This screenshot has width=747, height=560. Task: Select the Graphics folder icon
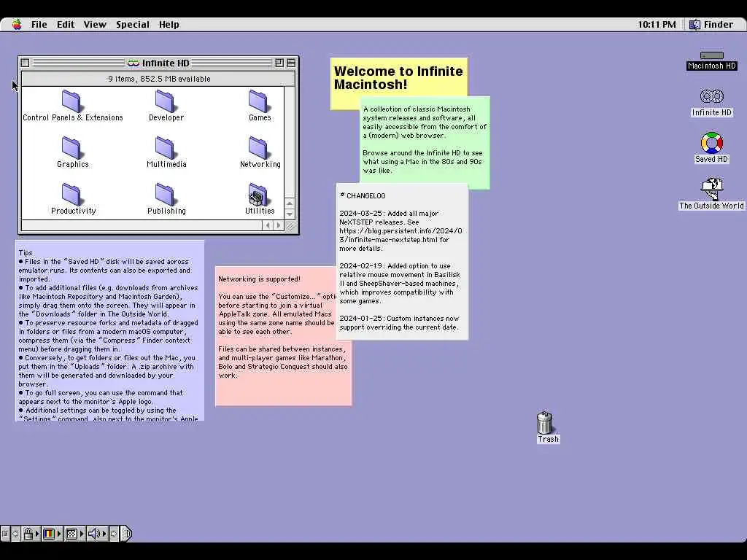[72, 147]
